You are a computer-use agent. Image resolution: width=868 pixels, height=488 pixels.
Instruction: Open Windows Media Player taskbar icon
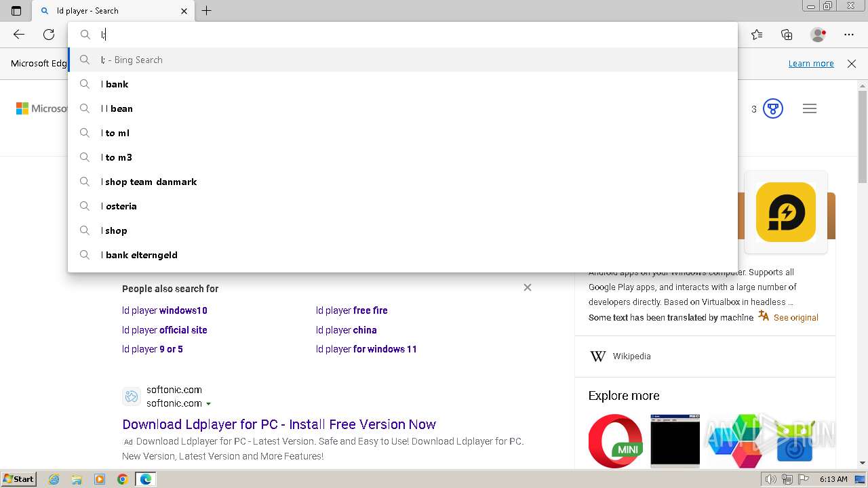tap(100, 479)
